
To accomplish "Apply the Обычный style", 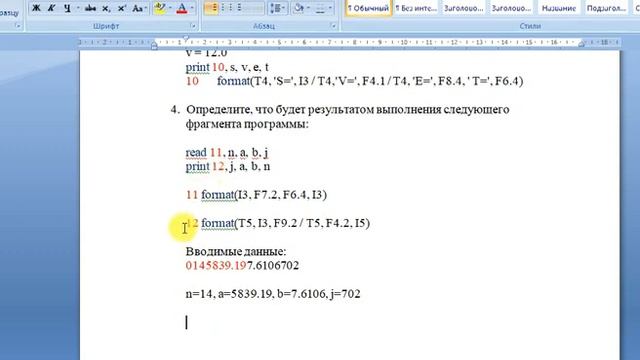I will [368, 8].
